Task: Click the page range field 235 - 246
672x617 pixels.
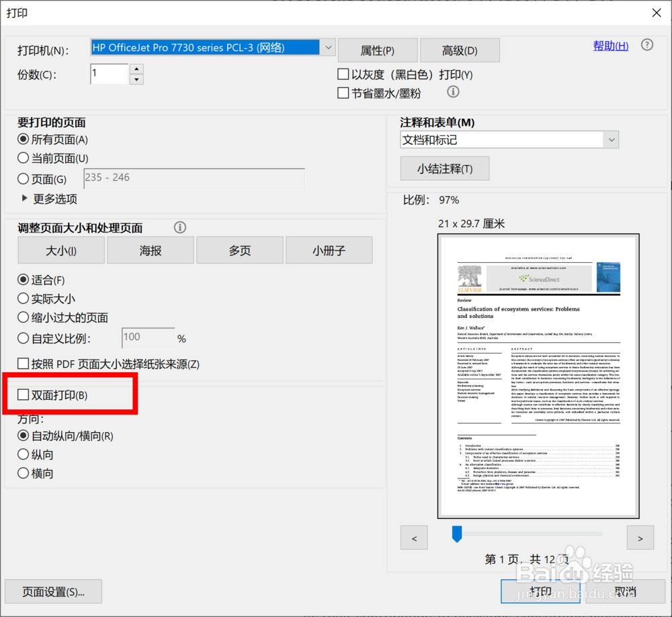Action: pos(194,178)
